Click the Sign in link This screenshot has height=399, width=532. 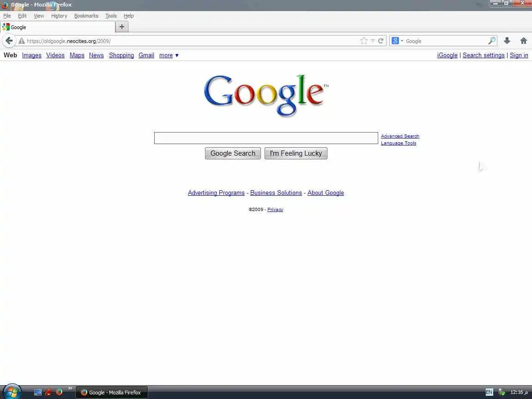(x=519, y=55)
